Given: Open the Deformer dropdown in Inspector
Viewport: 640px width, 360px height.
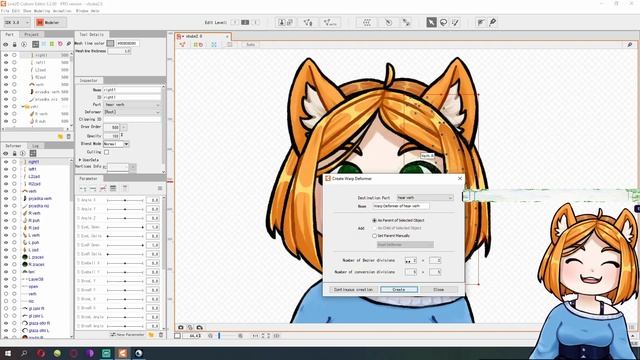Looking at the screenshot, I should pos(132,112).
